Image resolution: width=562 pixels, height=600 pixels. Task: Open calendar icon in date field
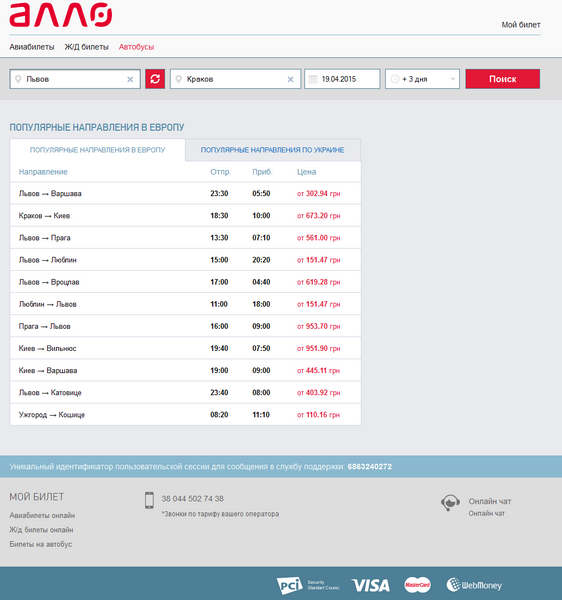point(313,79)
